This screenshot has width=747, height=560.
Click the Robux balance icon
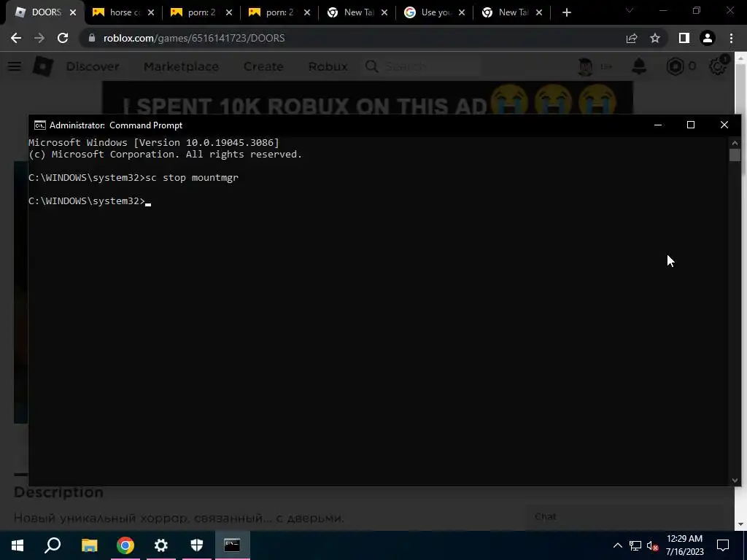click(675, 66)
